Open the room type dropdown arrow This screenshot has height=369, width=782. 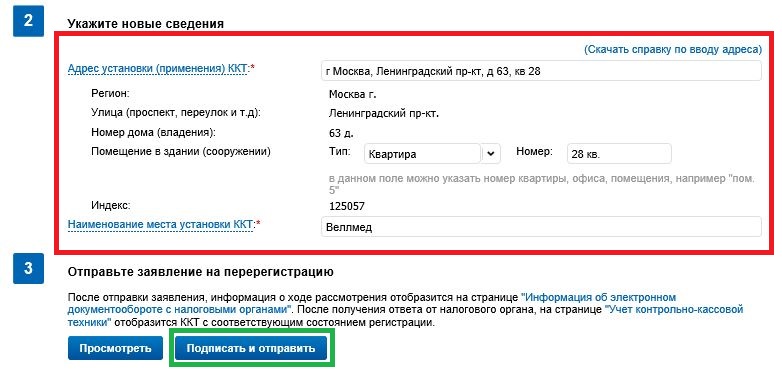point(491,154)
